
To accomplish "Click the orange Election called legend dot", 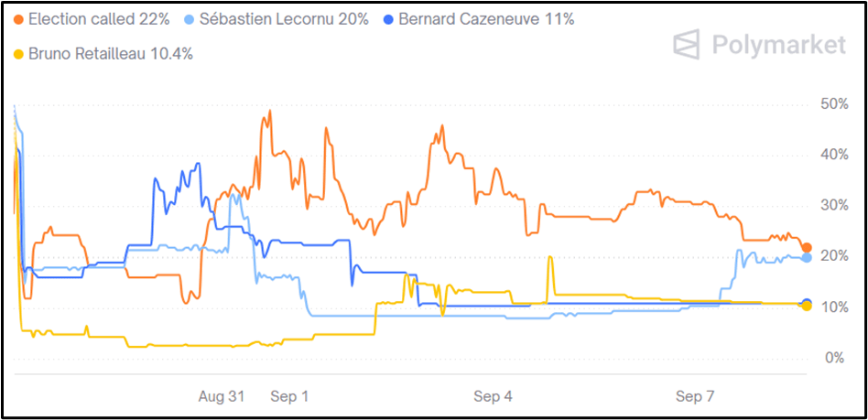I will point(18,18).
